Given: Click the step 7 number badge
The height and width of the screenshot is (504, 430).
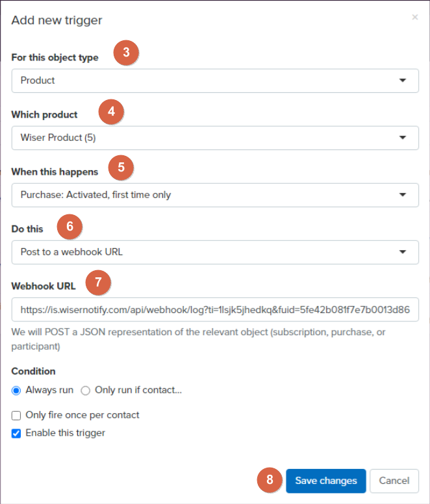Looking at the screenshot, I should (x=98, y=283).
